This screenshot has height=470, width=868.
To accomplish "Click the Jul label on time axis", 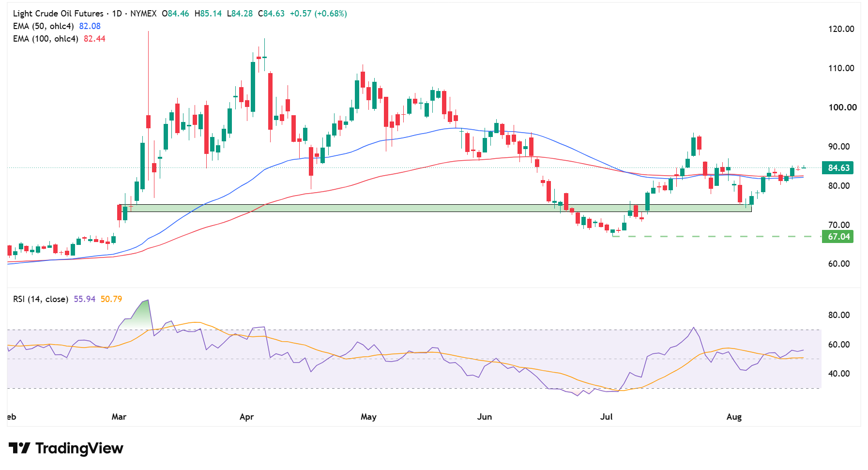I will (607, 417).
